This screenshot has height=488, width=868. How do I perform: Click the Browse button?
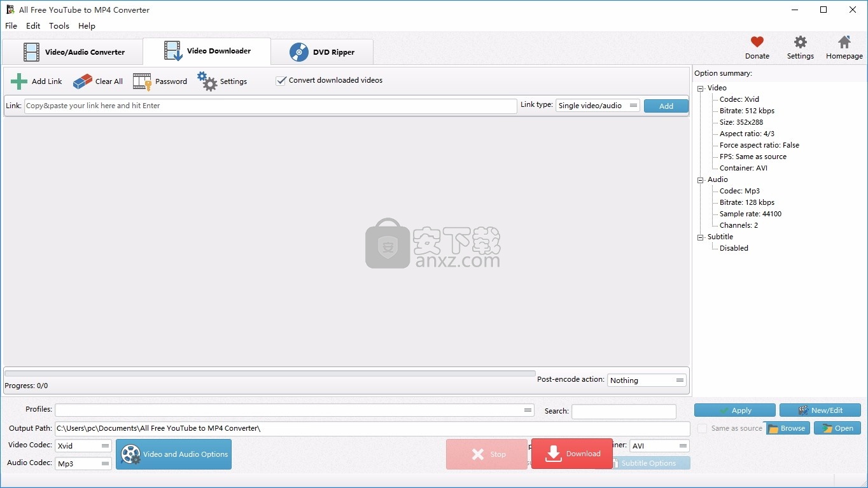click(x=787, y=428)
